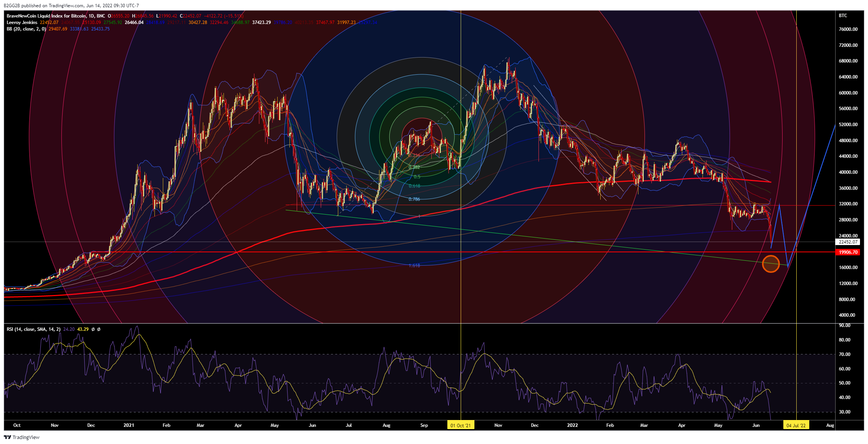Viewport: 868px width, 444px height.
Task: Click the 70.00 value on RSI axis
Action: click(845, 354)
